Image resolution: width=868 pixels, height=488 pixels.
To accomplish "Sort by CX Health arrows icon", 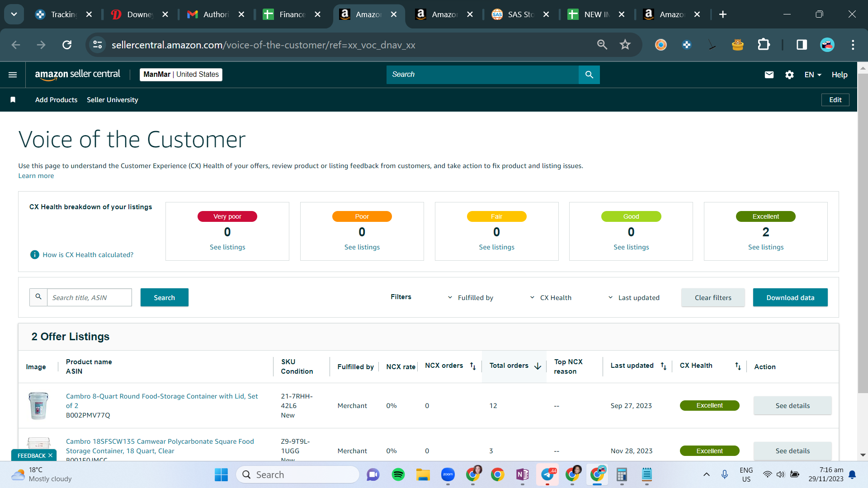I will tap(738, 366).
